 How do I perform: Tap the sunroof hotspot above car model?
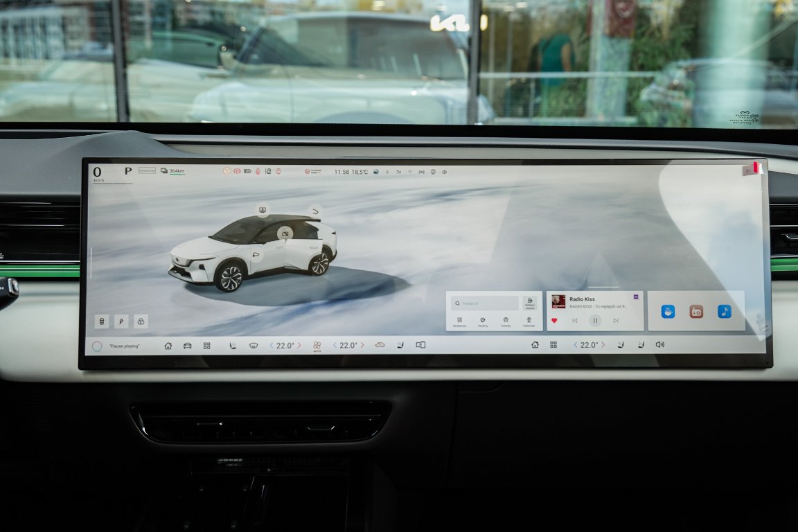coord(263,209)
